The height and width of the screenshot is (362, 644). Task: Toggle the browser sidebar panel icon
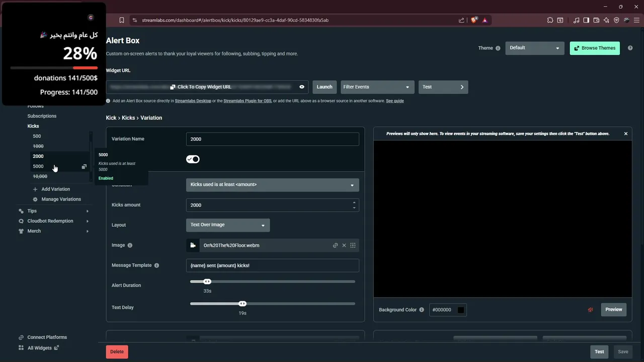[586, 20]
